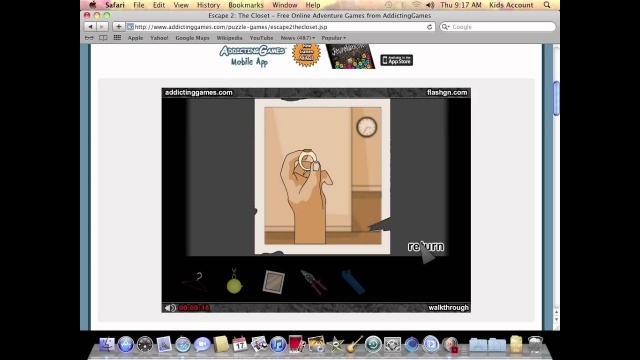
Task: Select the blue tool inventory item
Action: point(353,282)
